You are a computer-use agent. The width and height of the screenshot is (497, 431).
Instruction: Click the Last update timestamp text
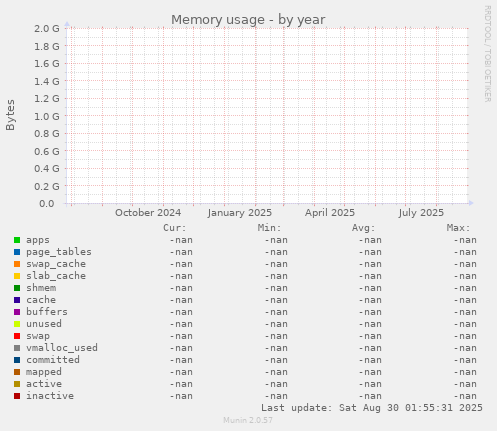point(372,408)
